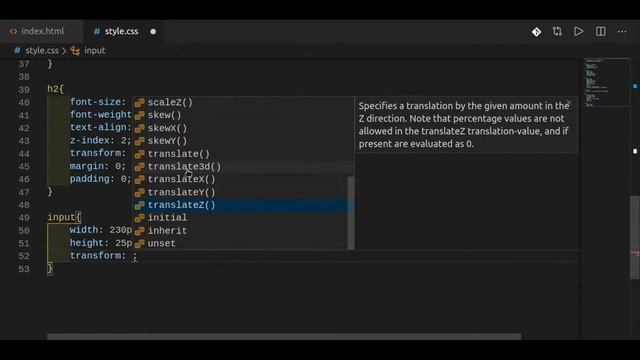The height and width of the screenshot is (360, 640).
Task: Click the transform property on line 44
Action: click(x=96, y=153)
